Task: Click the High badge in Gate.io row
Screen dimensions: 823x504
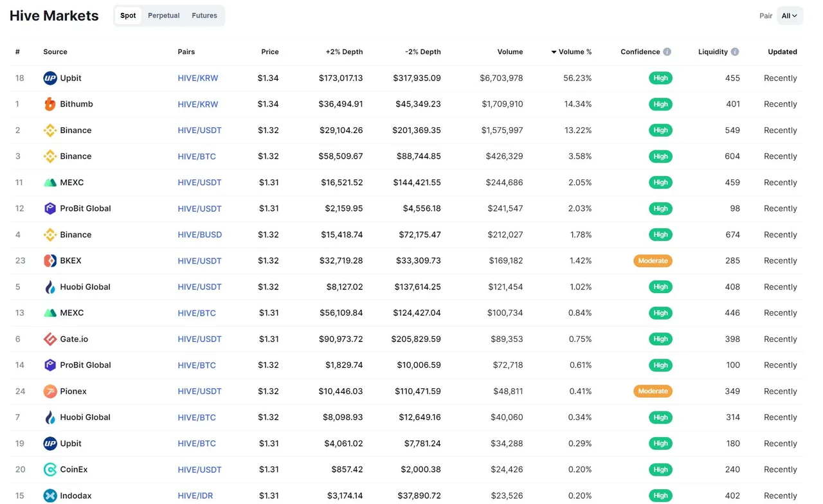Action: (660, 339)
